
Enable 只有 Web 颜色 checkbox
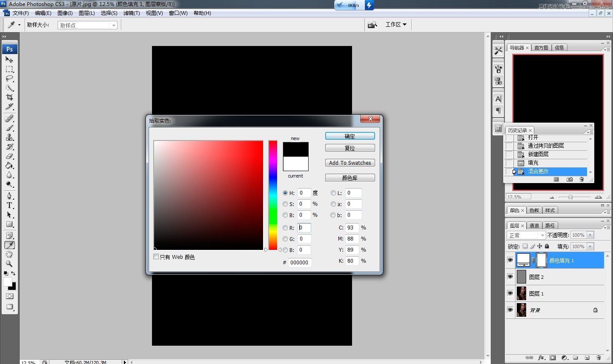pyautogui.click(x=156, y=257)
